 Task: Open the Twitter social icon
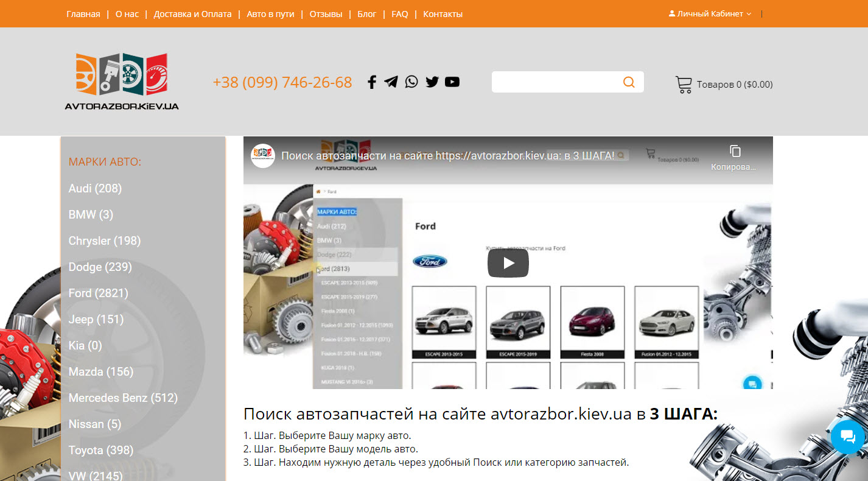[x=432, y=82]
